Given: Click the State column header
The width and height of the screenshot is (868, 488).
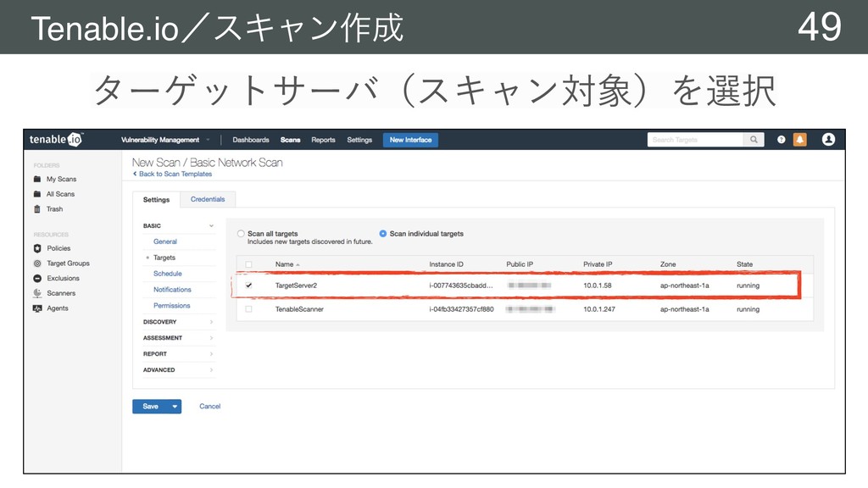Looking at the screenshot, I should 744,264.
